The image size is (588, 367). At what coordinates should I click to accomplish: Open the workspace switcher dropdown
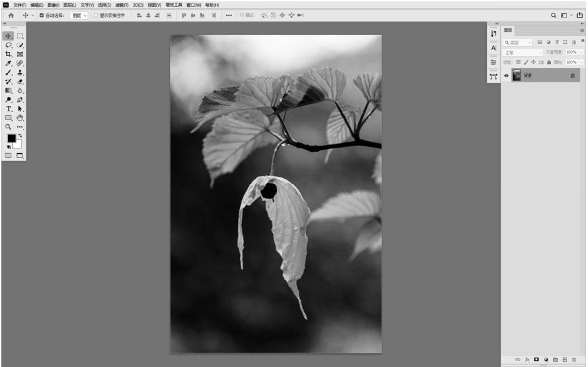[x=566, y=16]
